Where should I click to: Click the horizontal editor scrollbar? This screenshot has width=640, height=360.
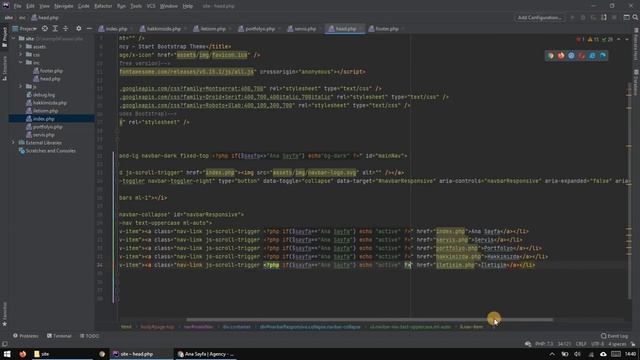[x=370, y=320]
